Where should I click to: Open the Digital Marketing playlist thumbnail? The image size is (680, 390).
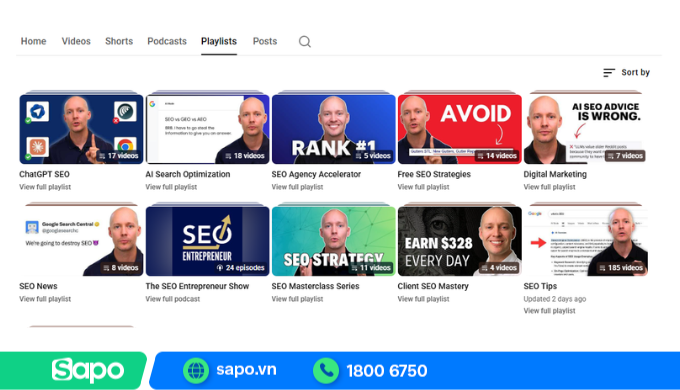[585, 129]
